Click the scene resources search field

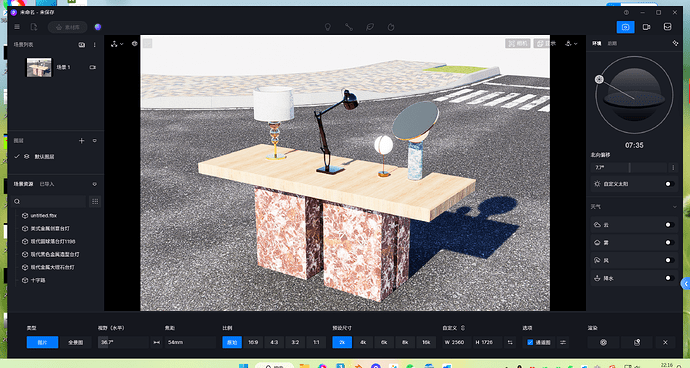point(49,202)
